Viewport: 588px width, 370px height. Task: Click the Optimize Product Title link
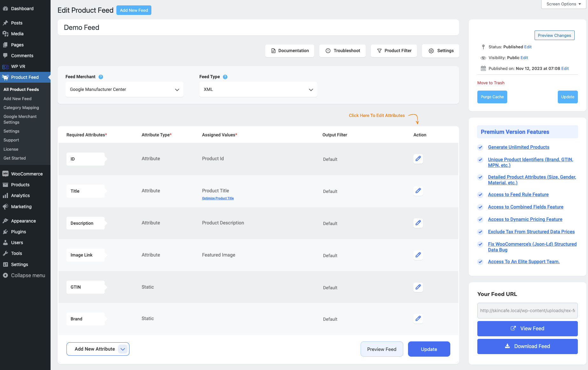pyautogui.click(x=218, y=198)
